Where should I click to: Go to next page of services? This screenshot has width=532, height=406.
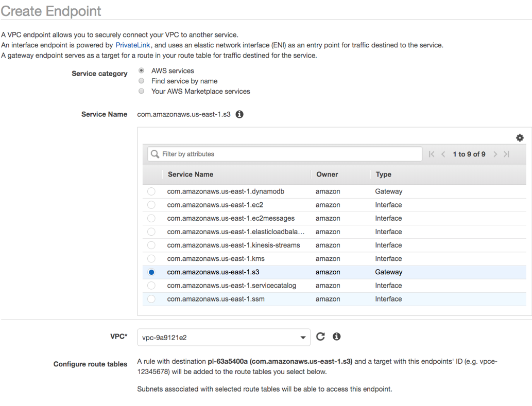(x=495, y=154)
